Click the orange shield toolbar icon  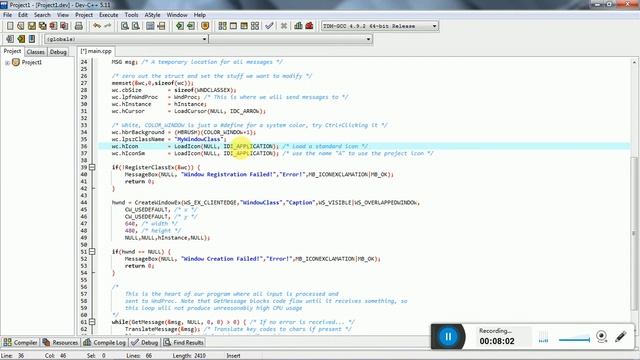[x=205, y=26]
